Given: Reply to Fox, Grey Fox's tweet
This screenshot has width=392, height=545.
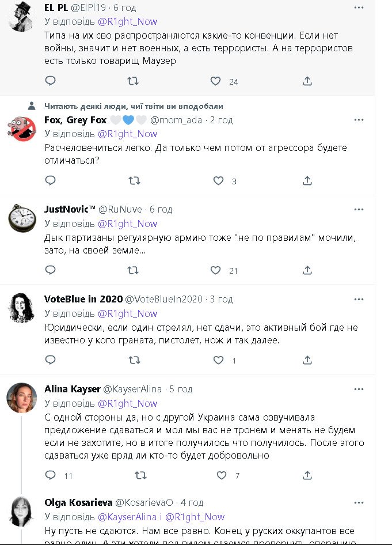Looking at the screenshot, I should [x=51, y=181].
